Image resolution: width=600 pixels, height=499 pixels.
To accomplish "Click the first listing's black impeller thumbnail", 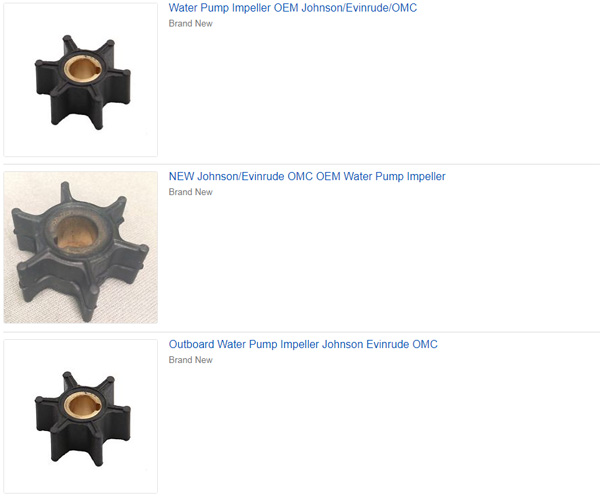I will tap(81, 80).
